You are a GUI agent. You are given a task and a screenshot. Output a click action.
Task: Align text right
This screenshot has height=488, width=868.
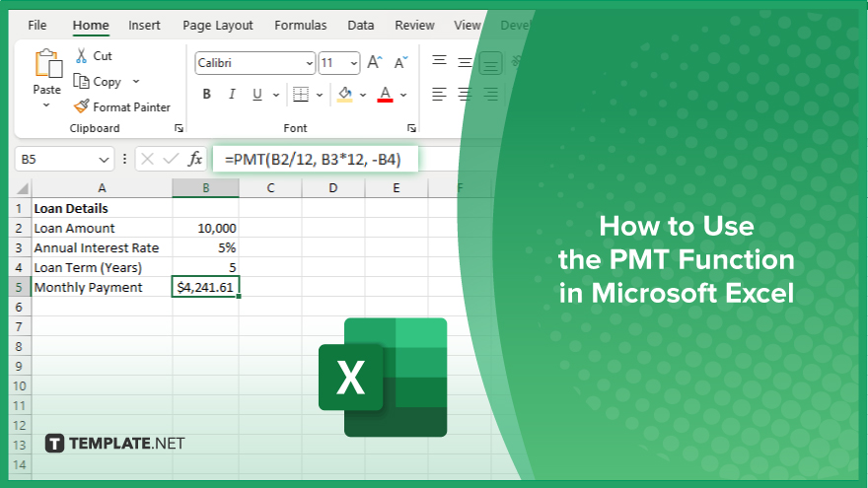point(490,95)
